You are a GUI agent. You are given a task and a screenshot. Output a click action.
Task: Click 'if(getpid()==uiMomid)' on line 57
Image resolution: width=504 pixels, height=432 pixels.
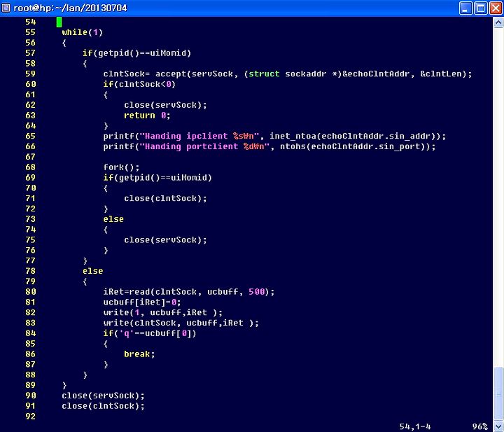point(136,53)
